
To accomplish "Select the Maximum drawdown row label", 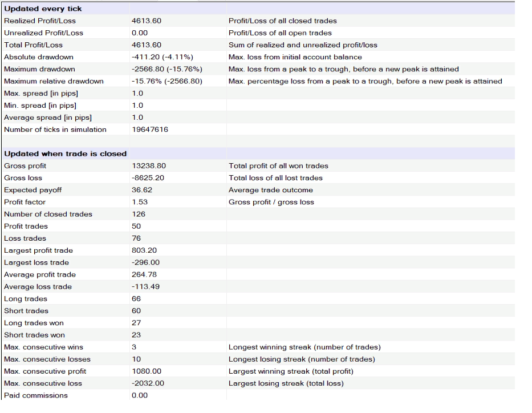I will 39,69.
